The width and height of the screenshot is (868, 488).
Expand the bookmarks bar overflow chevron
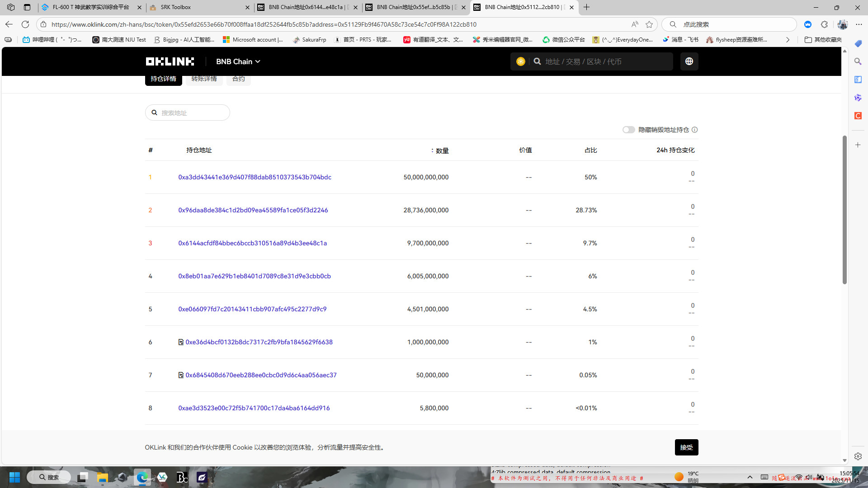coord(788,40)
